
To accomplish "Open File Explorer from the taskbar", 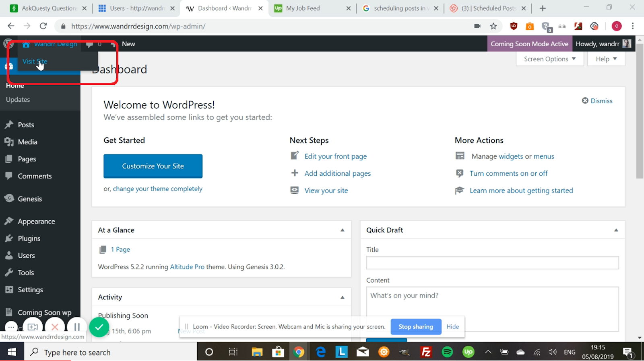I will [257, 352].
